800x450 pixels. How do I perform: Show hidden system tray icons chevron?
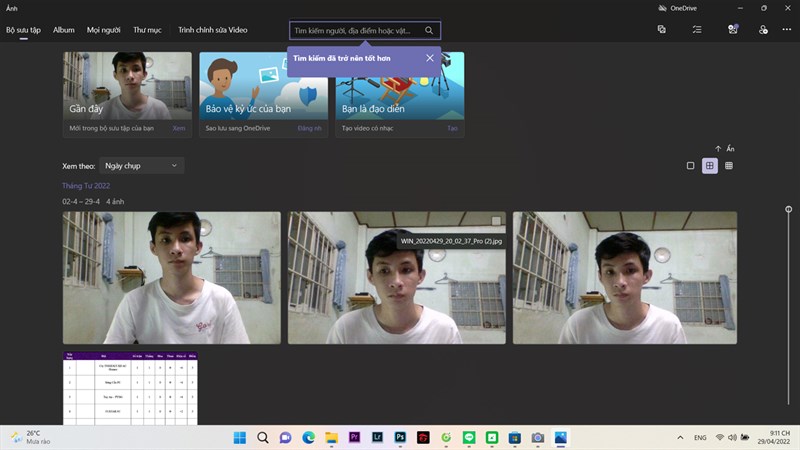pos(680,438)
